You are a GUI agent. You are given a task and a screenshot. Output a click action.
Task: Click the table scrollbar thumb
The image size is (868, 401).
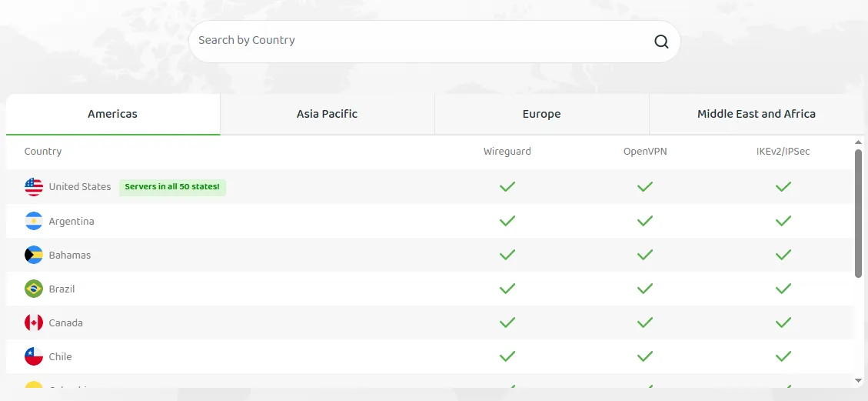pos(859,213)
